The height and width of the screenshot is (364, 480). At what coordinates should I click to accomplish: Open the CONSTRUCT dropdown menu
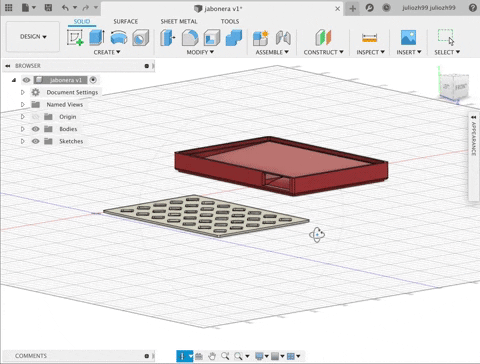click(x=323, y=52)
